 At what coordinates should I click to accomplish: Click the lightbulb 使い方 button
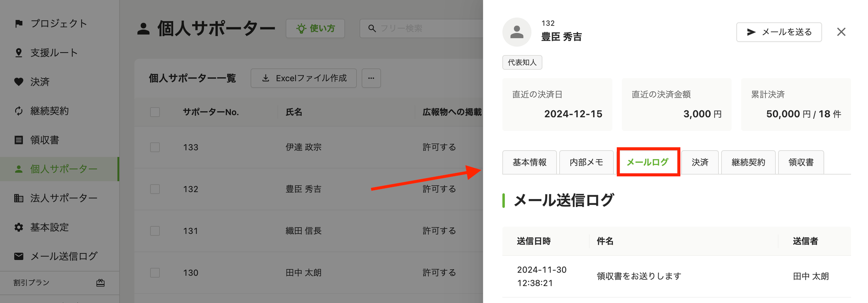[x=315, y=28]
